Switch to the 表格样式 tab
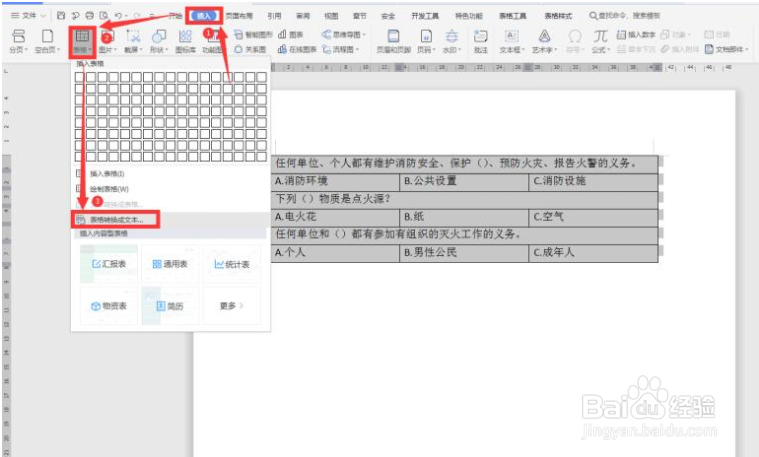Viewport: 759px width, 457px height. click(558, 15)
